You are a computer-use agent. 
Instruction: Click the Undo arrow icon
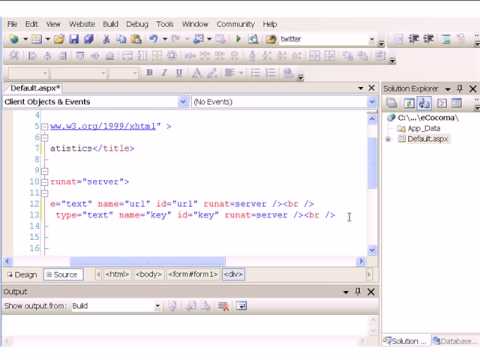pyautogui.click(x=154, y=39)
